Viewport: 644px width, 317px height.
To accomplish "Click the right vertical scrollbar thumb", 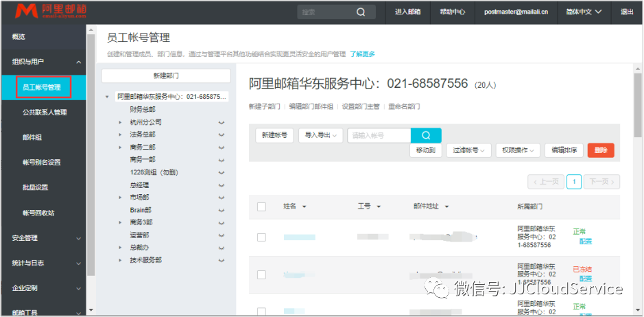I will [x=637, y=105].
